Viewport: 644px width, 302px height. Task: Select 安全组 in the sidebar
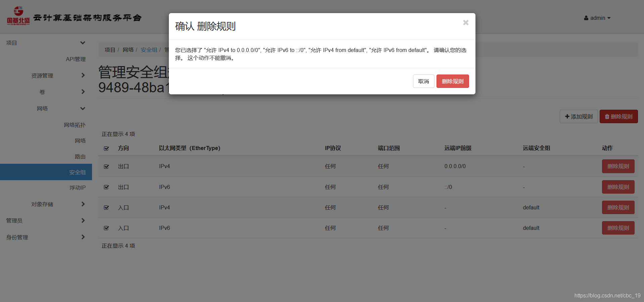(46, 172)
